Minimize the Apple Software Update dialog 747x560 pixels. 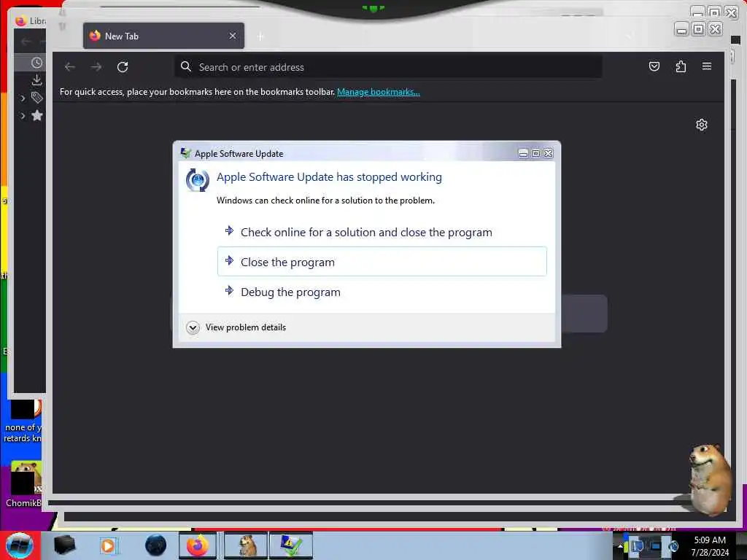coord(523,153)
